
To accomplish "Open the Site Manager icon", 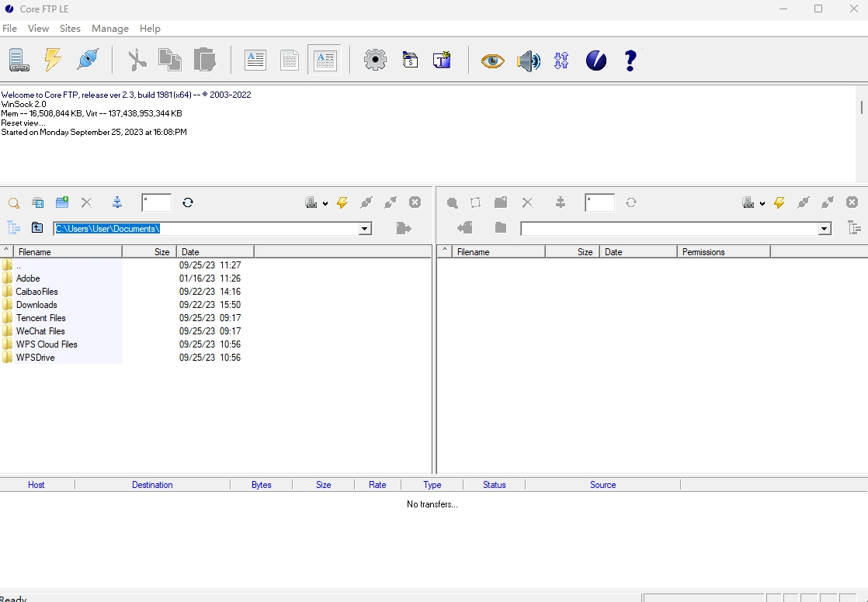I will point(19,60).
